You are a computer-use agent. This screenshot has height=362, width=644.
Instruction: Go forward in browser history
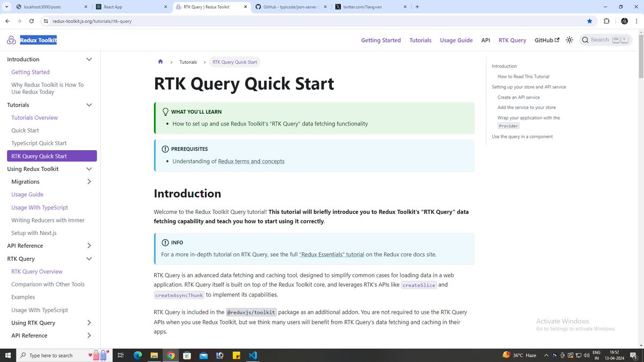(19, 21)
